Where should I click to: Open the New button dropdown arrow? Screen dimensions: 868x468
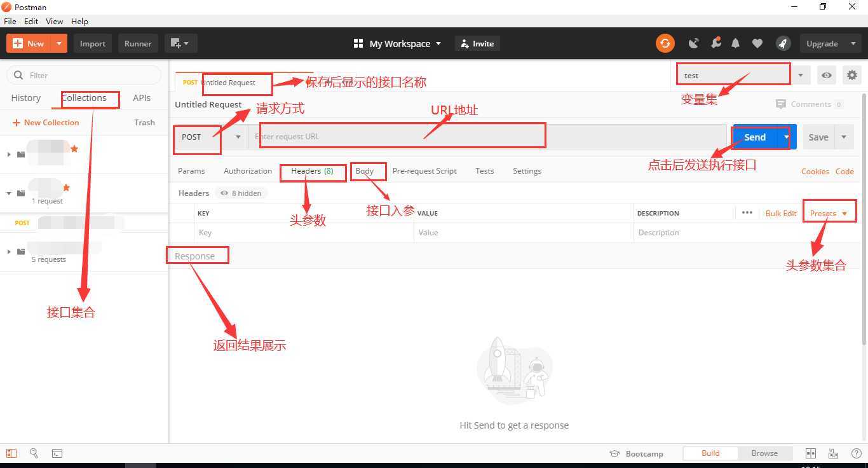click(x=58, y=43)
